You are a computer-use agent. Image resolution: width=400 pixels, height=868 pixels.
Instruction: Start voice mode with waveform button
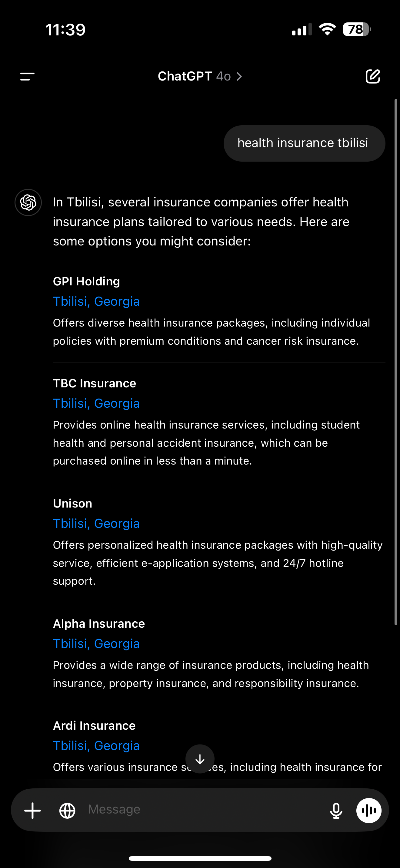pyautogui.click(x=368, y=810)
